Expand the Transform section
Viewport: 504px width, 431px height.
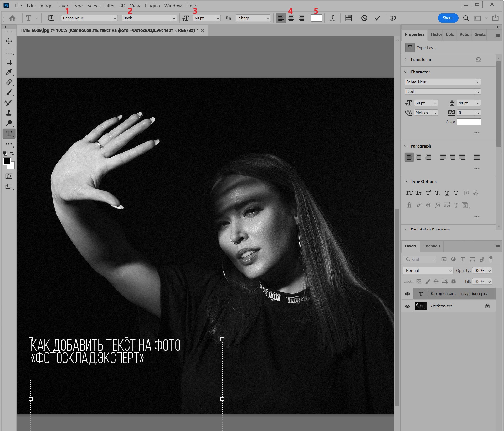point(405,59)
